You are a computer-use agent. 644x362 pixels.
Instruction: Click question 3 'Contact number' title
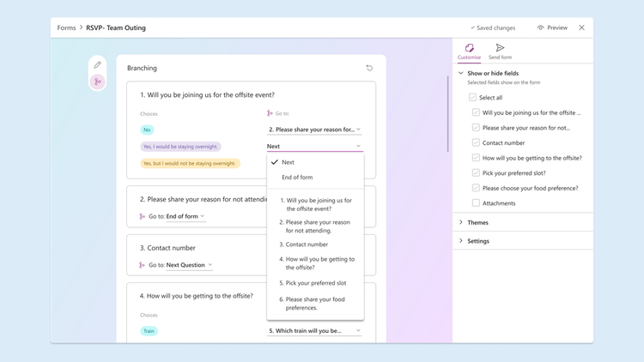point(167,248)
